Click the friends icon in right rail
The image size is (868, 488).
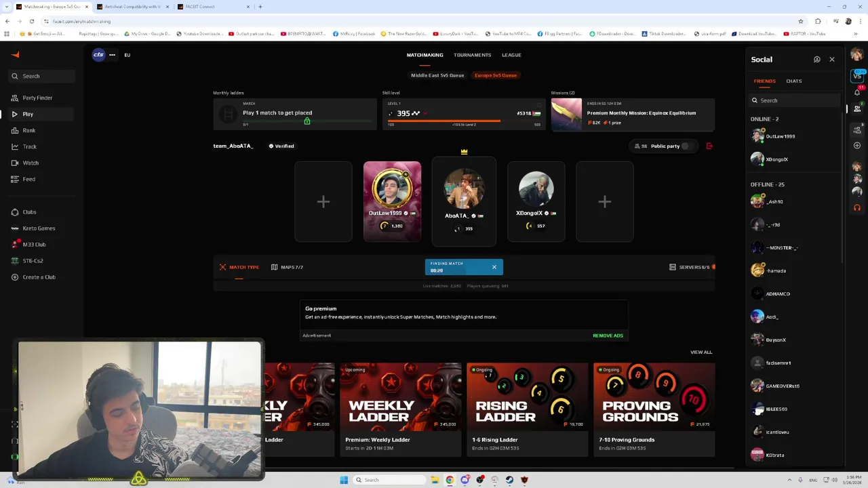click(857, 109)
